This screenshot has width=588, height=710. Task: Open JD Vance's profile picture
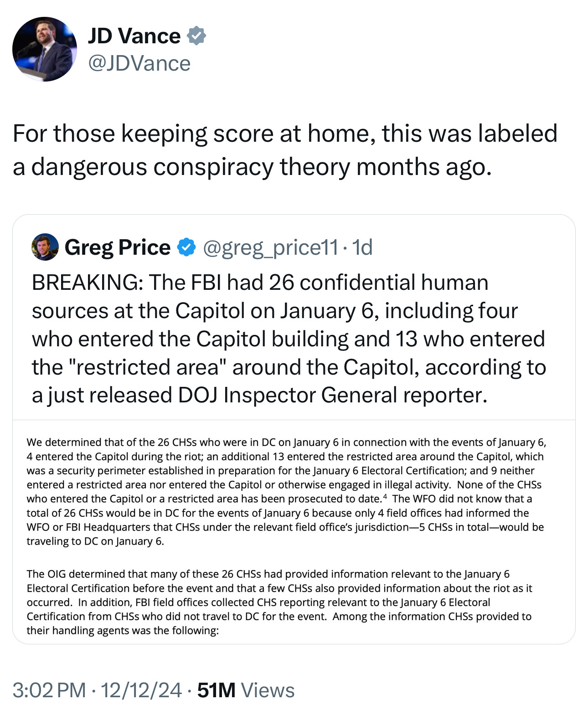[x=44, y=49]
